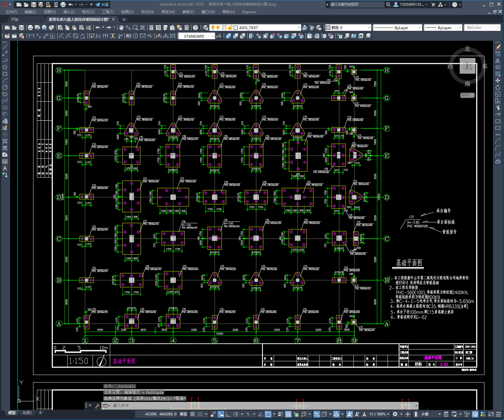Image resolution: width=504 pixels, height=420 pixels.
Task: Open the Express menu
Action: coord(249,12)
